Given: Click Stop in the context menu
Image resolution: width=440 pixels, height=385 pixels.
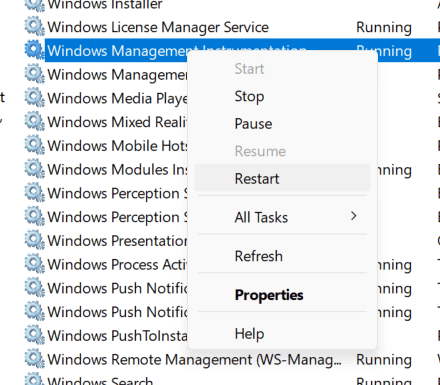Looking at the screenshot, I should (x=282, y=97).
